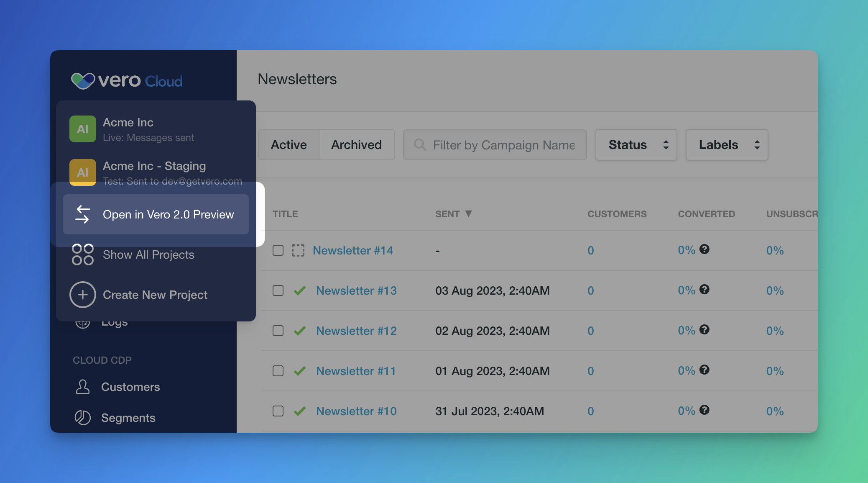This screenshot has width=868, height=483.
Task: Choose Open in Vero 2.0 Preview
Action: (168, 214)
